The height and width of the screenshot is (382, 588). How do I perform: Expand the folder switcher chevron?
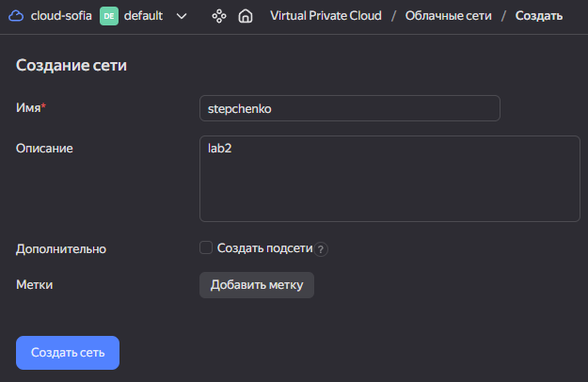coord(182,16)
